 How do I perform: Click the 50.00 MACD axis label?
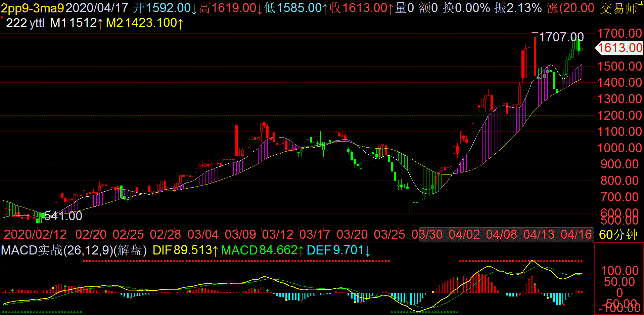(619, 282)
